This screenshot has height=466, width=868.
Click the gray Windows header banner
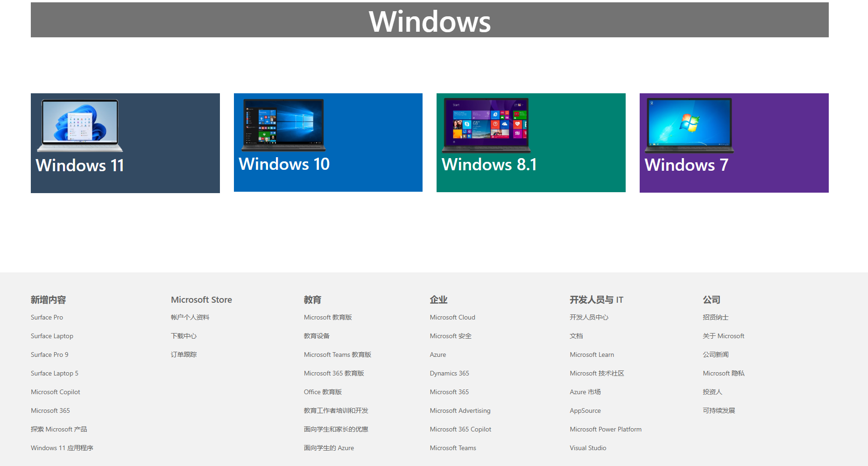click(430, 20)
